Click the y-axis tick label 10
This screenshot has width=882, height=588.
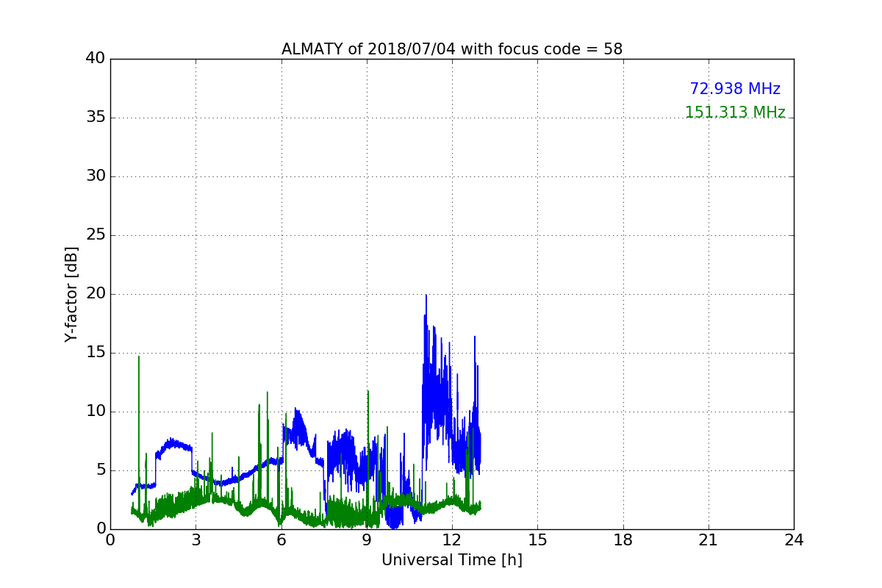(x=96, y=412)
